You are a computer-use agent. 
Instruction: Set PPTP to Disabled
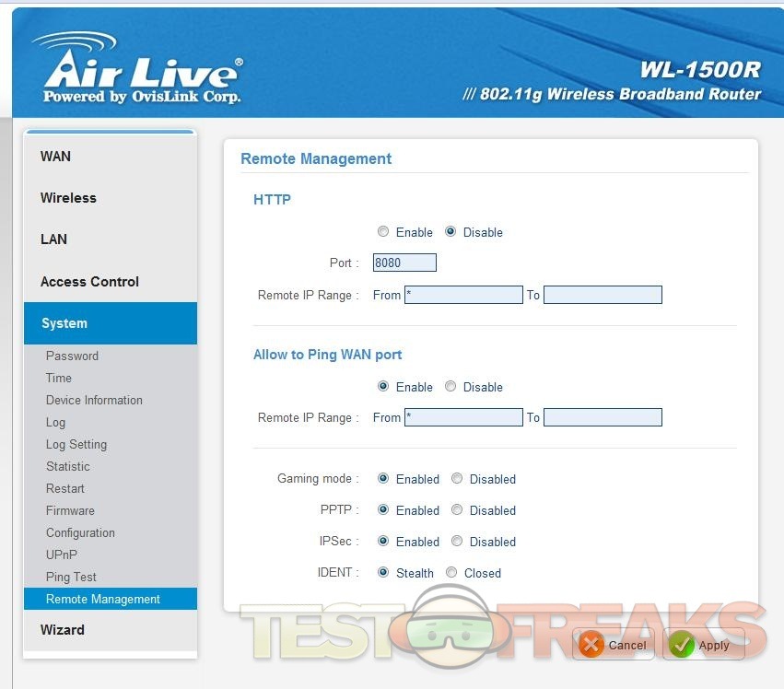point(457,510)
